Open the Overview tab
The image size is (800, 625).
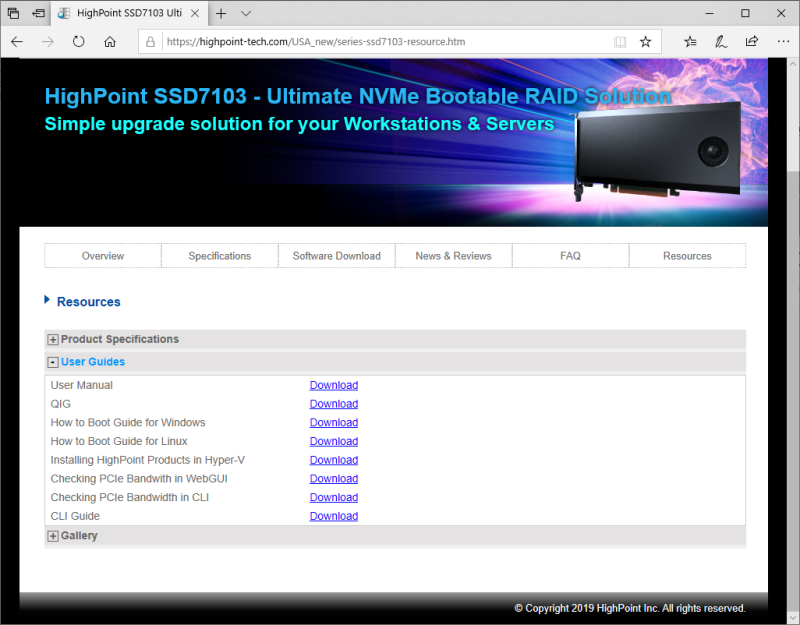[103, 256]
